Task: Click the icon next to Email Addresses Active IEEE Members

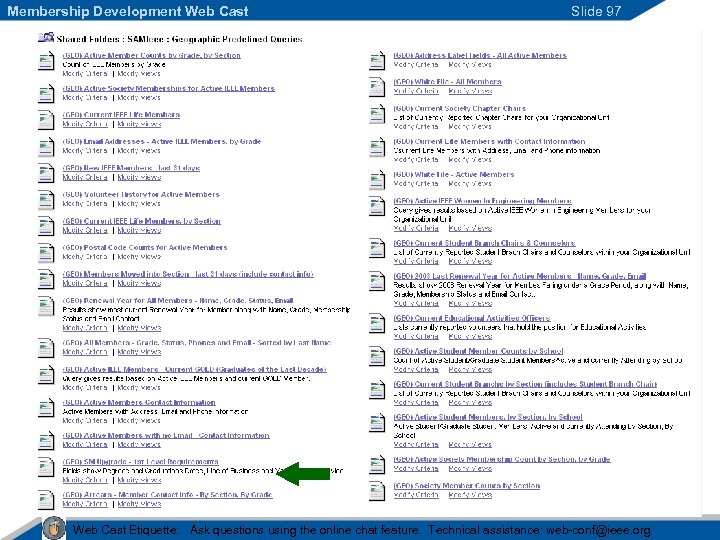Action: 46,147
